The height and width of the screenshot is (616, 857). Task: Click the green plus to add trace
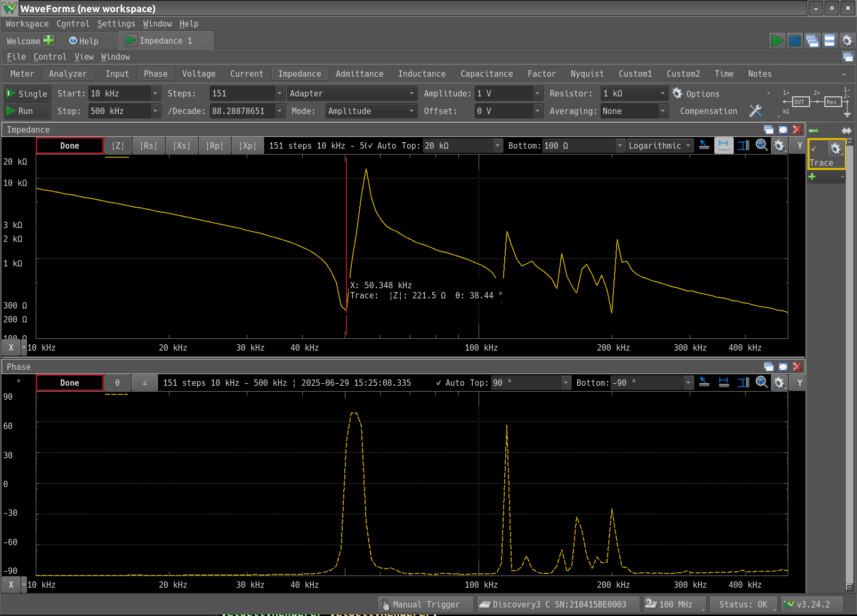pyautogui.click(x=812, y=177)
